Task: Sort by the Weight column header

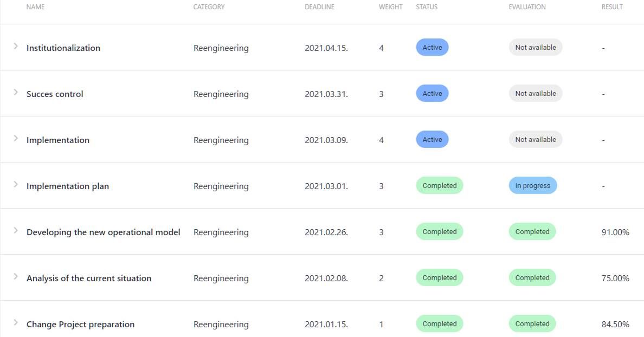Action: (390, 7)
